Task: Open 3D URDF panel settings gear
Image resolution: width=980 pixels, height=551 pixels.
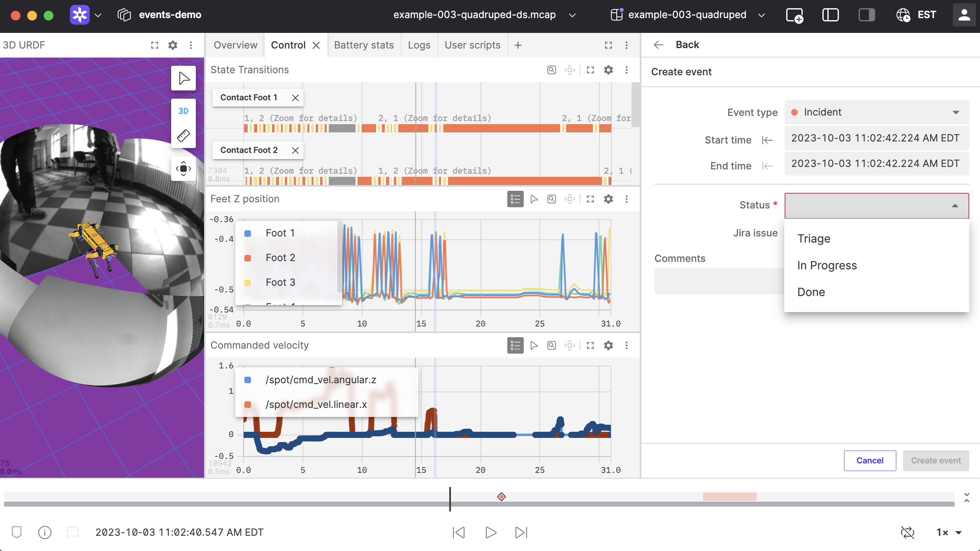Action: [x=173, y=45]
